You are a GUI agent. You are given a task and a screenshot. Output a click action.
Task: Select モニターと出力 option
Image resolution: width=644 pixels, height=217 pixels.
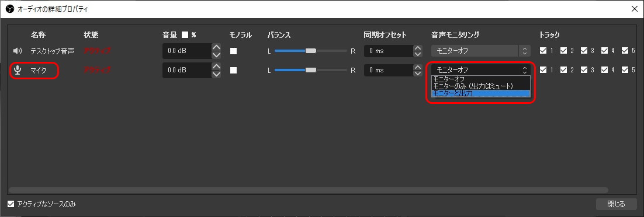(x=481, y=93)
